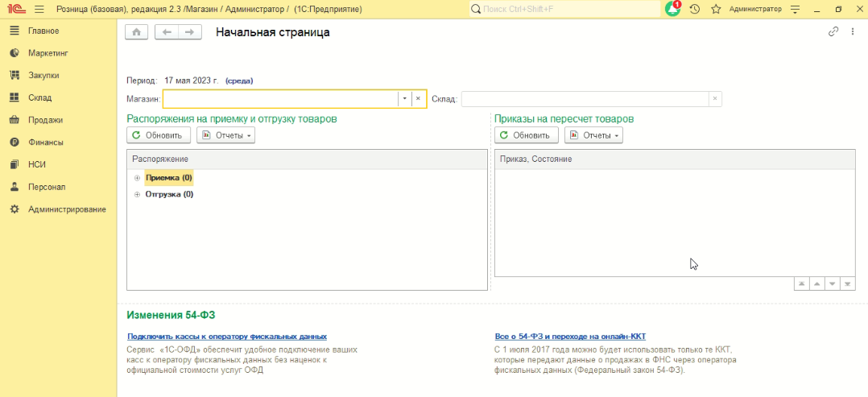Jump to last row arrow button
Image resolution: width=868 pixels, height=397 pixels.
[848, 284]
